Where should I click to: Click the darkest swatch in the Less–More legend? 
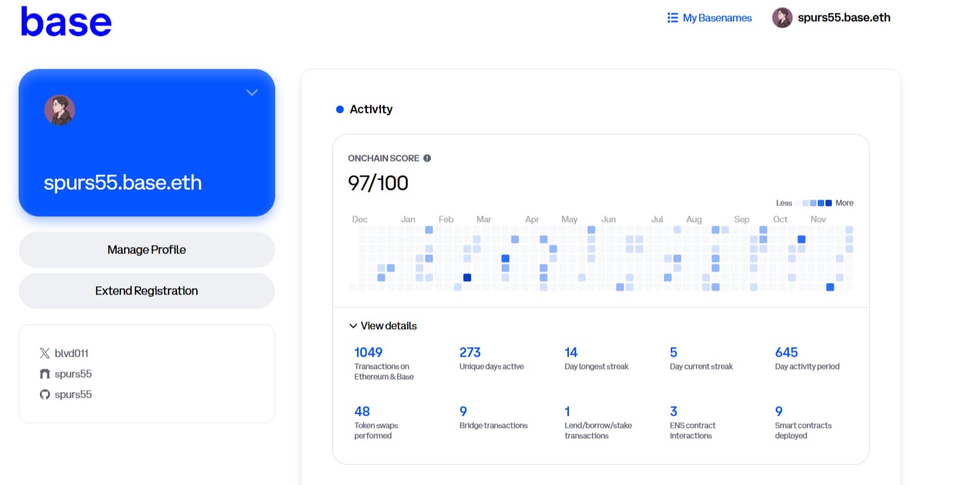point(828,203)
